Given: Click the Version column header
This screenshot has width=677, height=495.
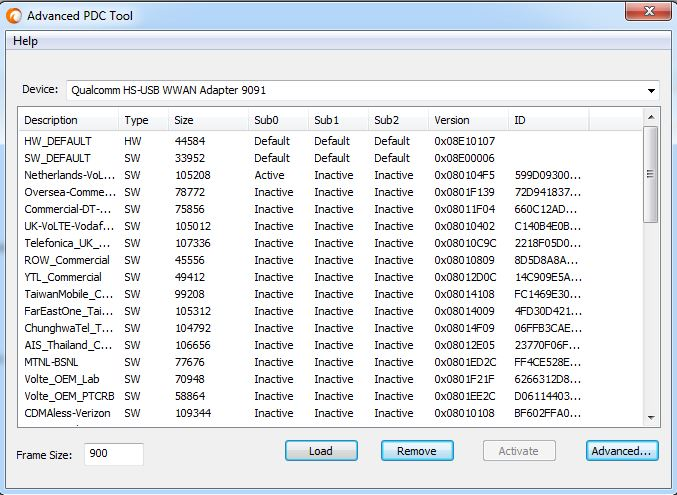Looking at the screenshot, I should pyautogui.click(x=468, y=120).
